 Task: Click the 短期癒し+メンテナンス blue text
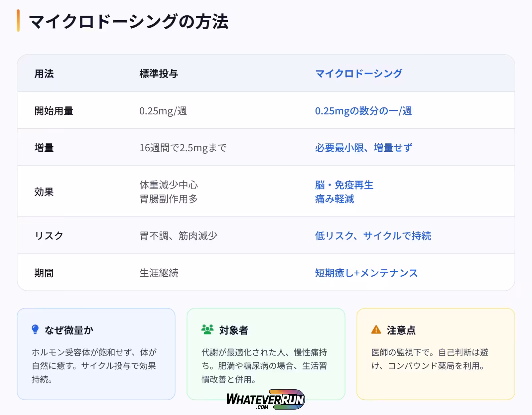(x=366, y=273)
